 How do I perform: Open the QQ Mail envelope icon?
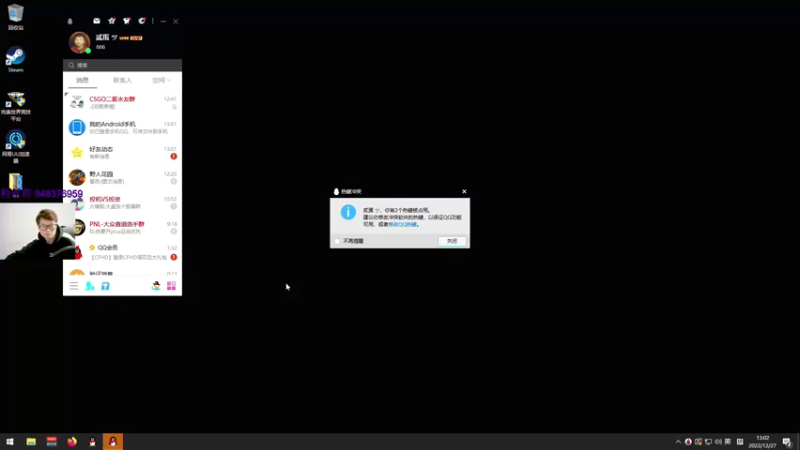point(96,21)
